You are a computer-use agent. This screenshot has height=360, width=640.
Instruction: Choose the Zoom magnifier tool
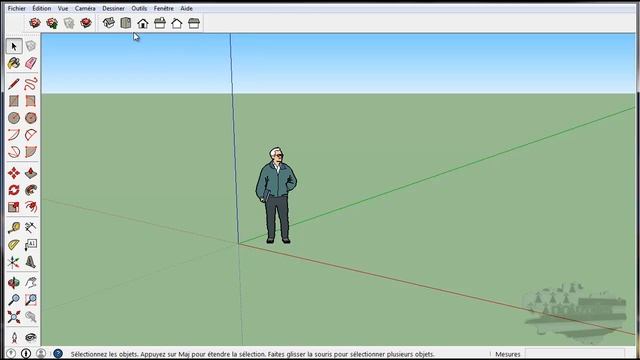click(14, 300)
